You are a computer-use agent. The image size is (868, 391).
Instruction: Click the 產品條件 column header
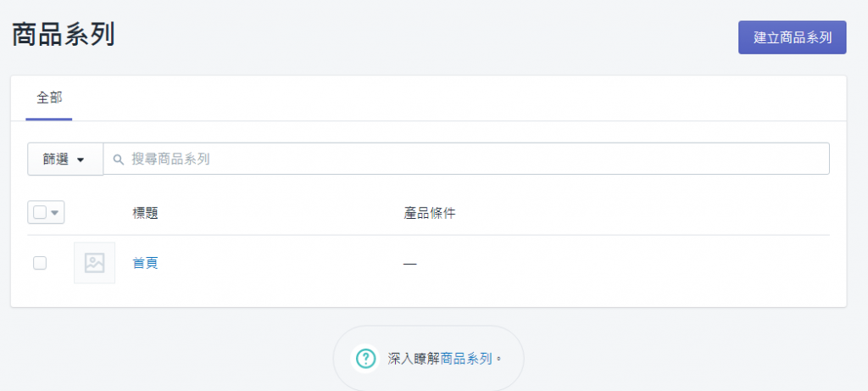[430, 213]
